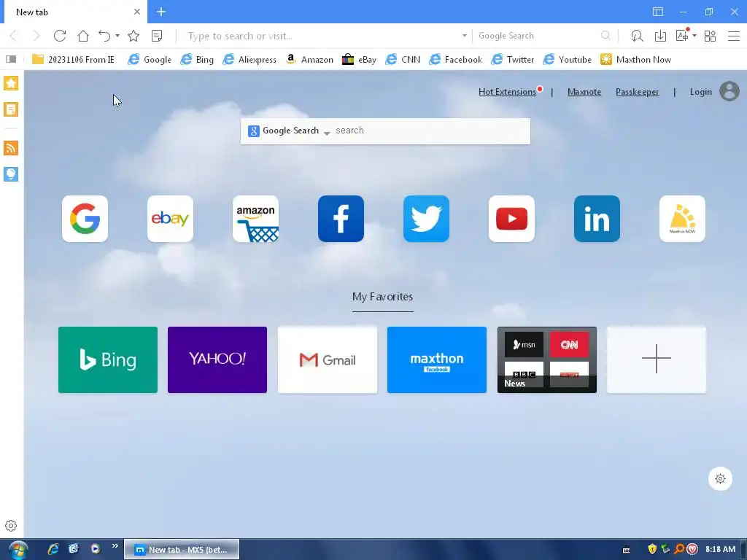Click the page search input field
Image resolution: width=747 pixels, height=560 pixels.
point(430,131)
